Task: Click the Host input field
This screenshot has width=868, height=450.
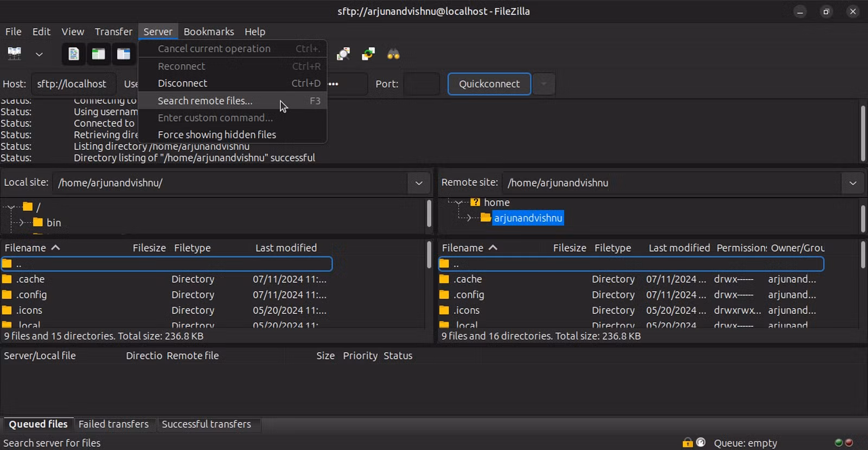Action: click(x=73, y=83)
